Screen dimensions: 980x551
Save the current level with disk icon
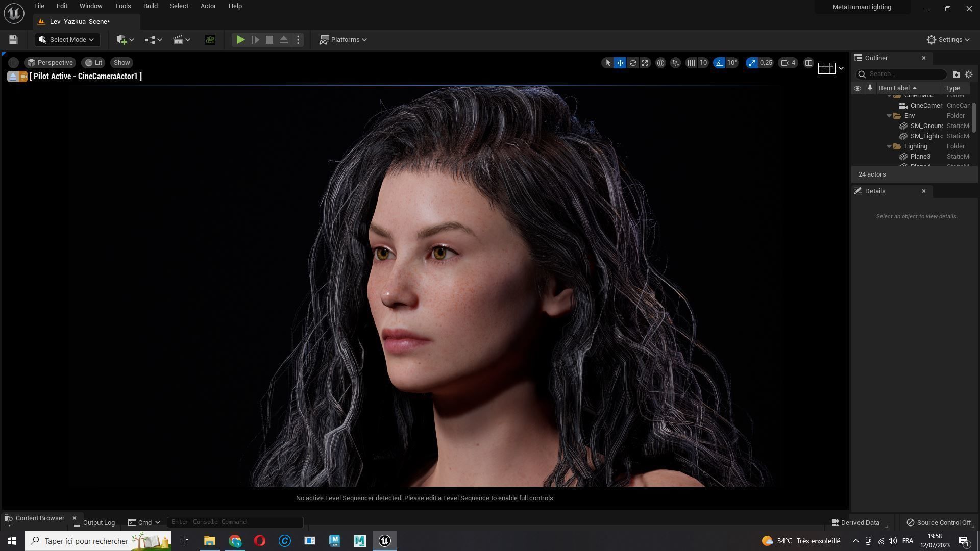coord(13,40)
